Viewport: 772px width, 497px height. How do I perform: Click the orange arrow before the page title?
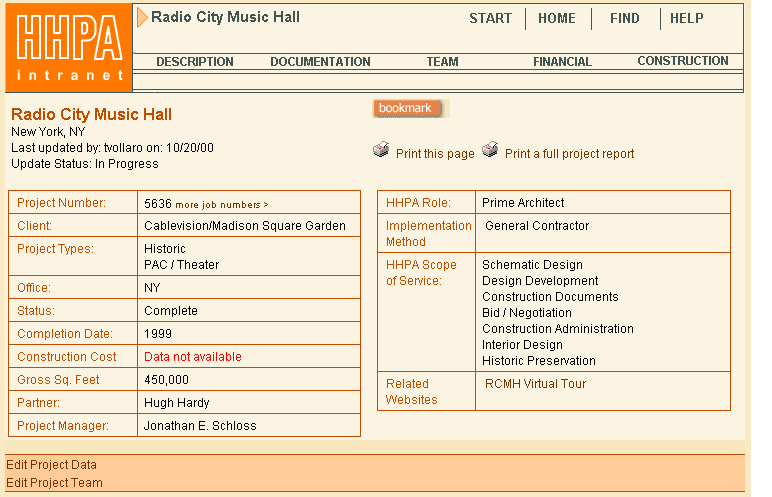[142, 17]
